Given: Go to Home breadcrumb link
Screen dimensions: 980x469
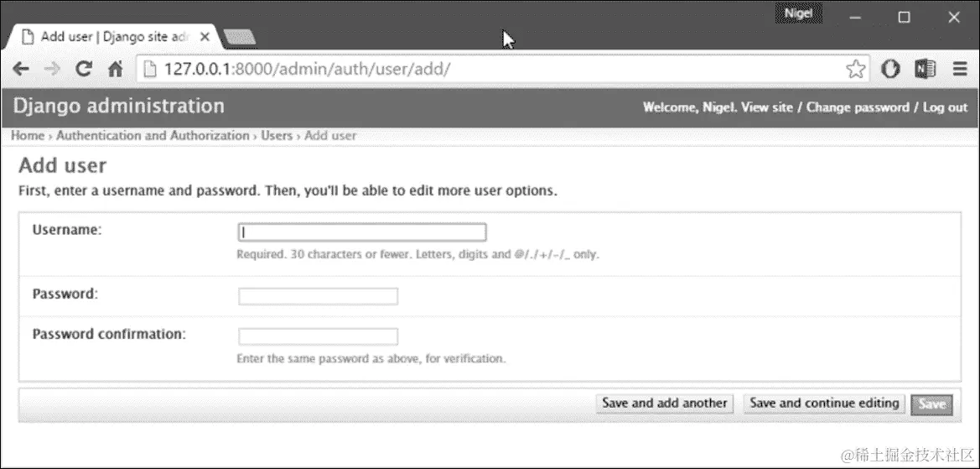Looking at the screenshot, I should (28, 136).
